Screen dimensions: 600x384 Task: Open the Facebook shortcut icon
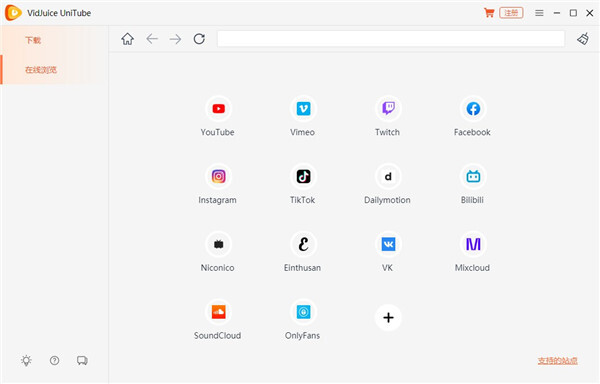[473, 109]
